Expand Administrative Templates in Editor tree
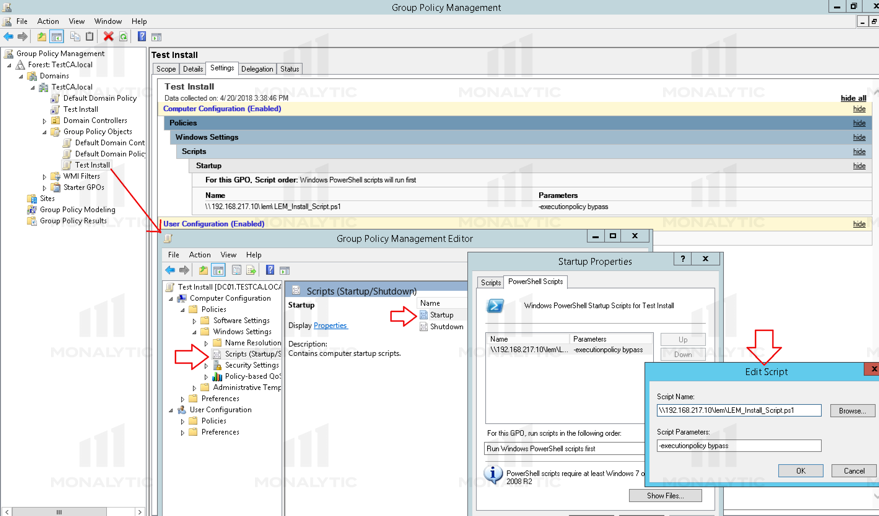This screenshot has height=516, width=879. 195,388
